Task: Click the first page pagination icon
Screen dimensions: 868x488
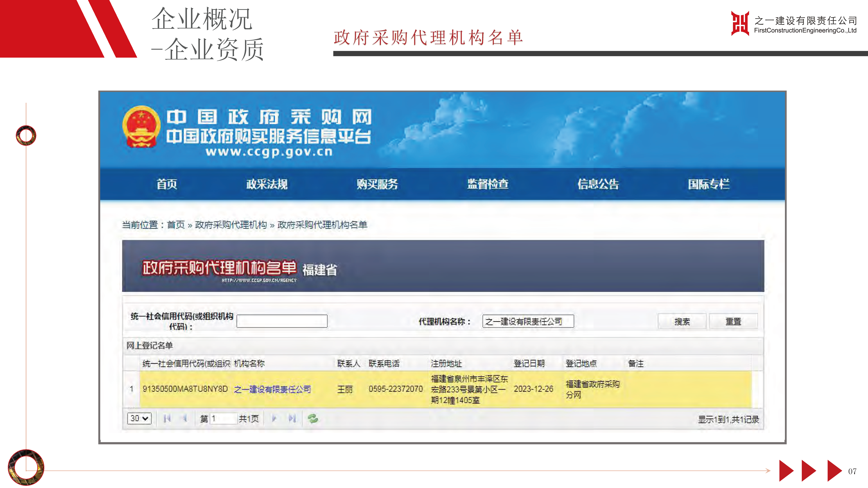Action: pos(167,418)
